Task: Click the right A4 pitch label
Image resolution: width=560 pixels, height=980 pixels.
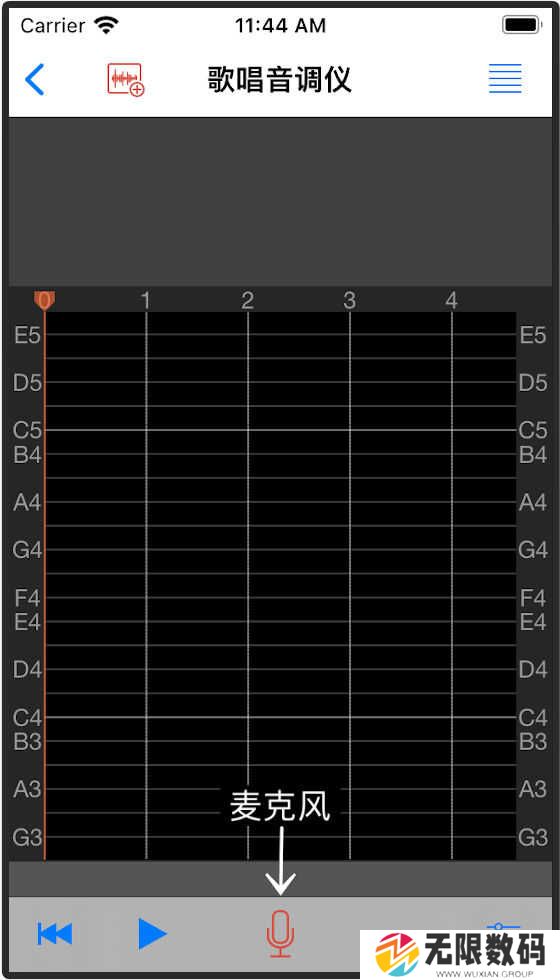Action: pos(532,502)
